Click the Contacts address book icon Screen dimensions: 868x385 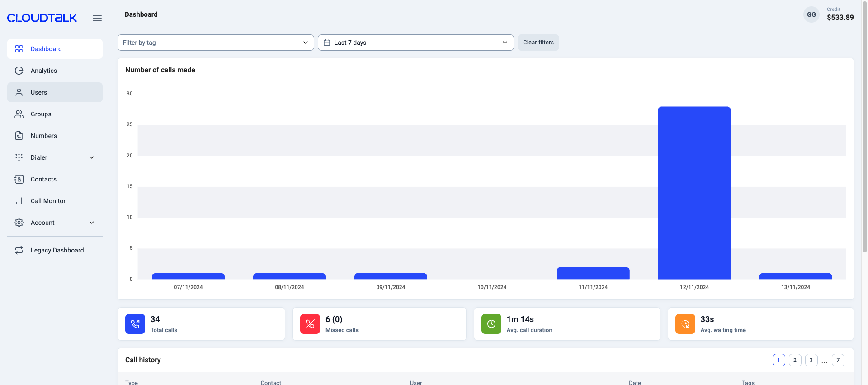click(x=19, y=179)
